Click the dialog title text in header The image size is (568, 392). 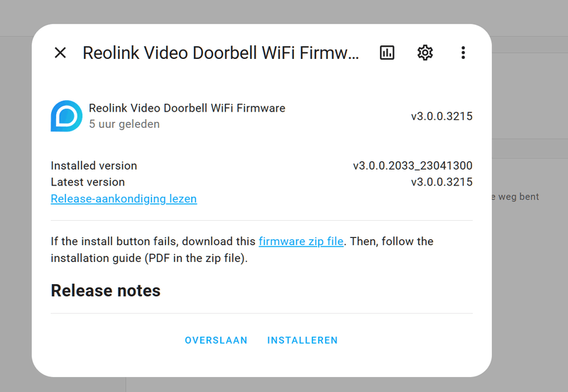pyautogui.click(x=221, y=53)
